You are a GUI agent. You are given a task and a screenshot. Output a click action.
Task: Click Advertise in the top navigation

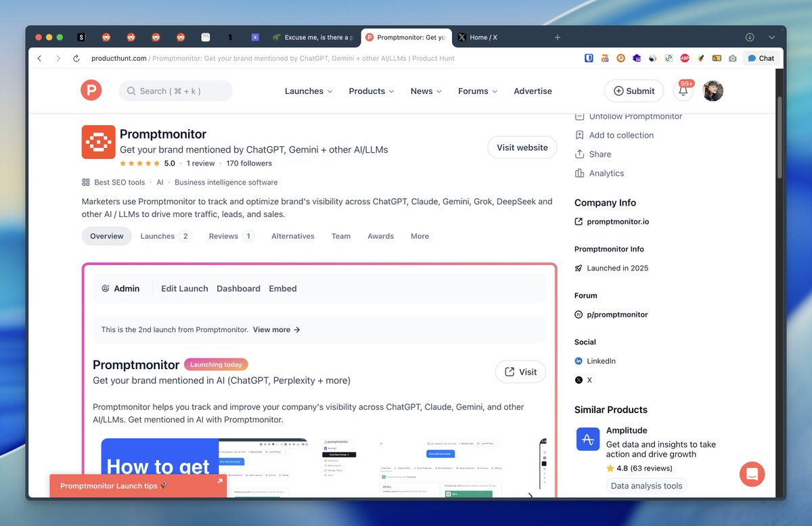tap(533, 91)
